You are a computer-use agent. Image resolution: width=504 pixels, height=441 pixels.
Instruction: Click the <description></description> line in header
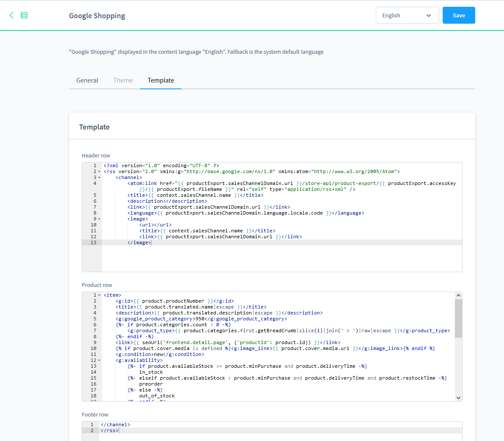pos(167,201)
